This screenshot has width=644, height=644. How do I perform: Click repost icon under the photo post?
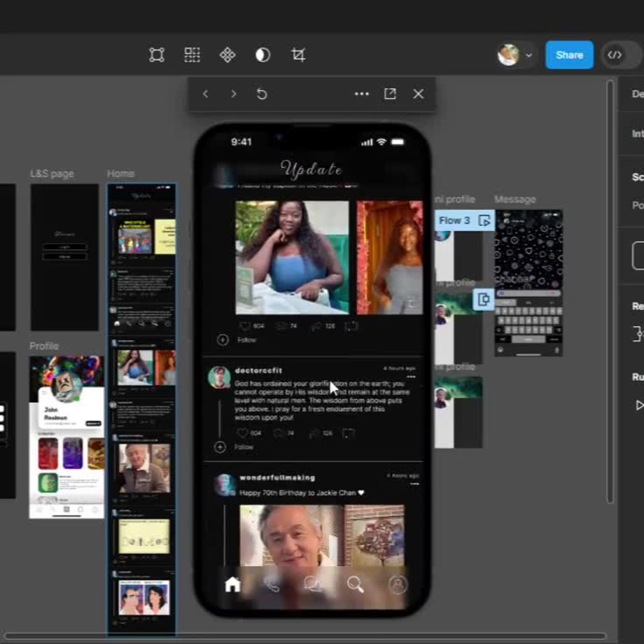pos(316,327)
